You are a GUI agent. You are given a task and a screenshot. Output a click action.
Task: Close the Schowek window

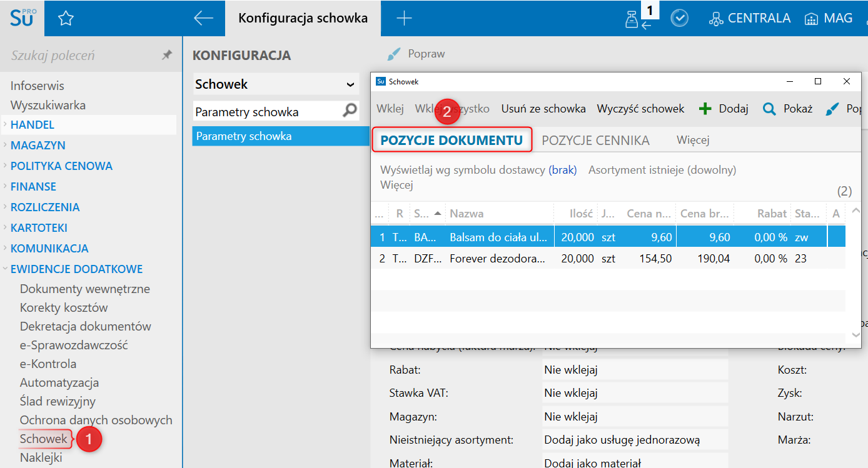[847, 81]
